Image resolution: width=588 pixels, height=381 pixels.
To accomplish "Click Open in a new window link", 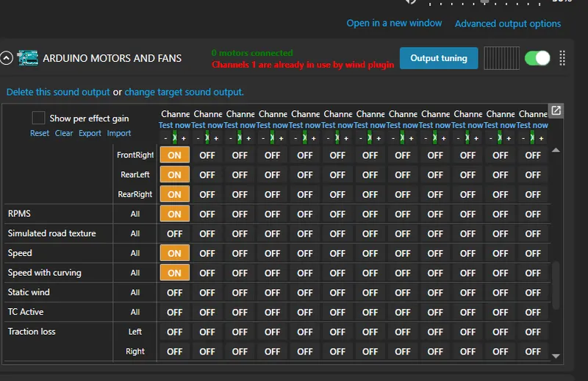I will click(394, 23).
